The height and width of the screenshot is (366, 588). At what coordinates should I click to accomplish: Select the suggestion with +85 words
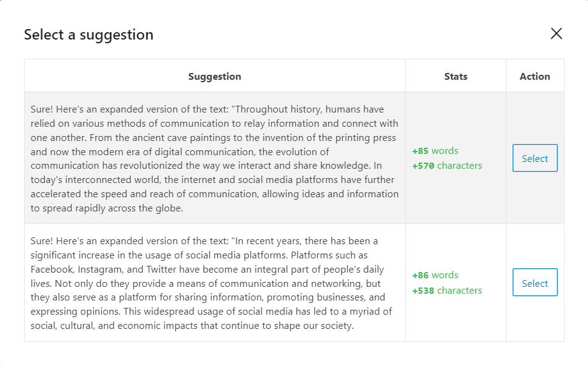point(535,158)
